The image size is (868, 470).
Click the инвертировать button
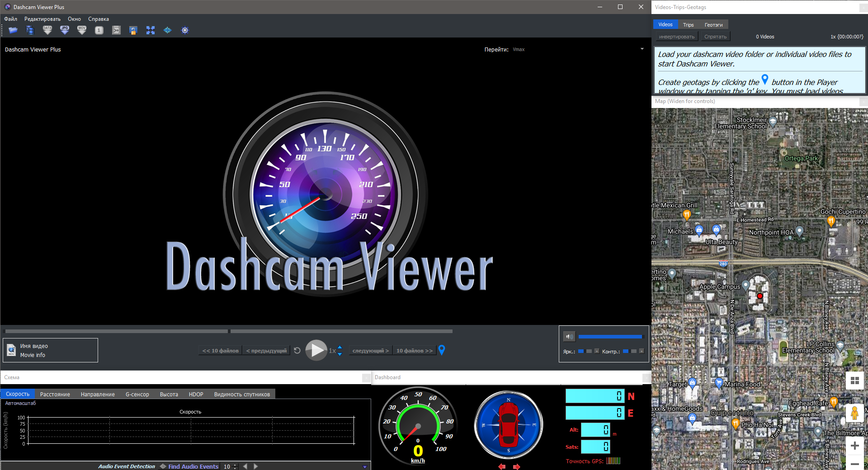(677, 37)
